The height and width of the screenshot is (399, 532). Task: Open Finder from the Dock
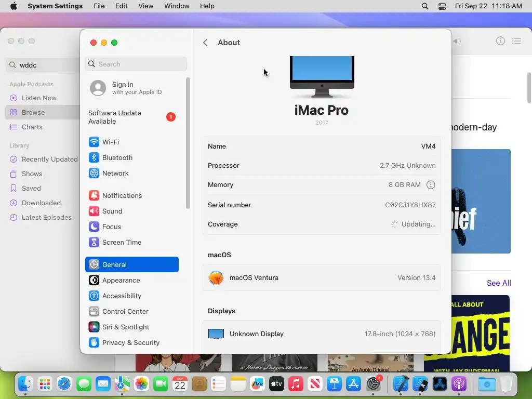25,384
